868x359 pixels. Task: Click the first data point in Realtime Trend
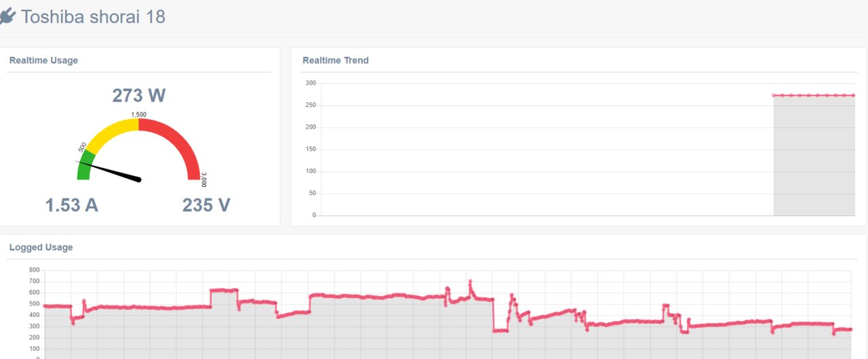pyautogui.click(x=774, y=96)
